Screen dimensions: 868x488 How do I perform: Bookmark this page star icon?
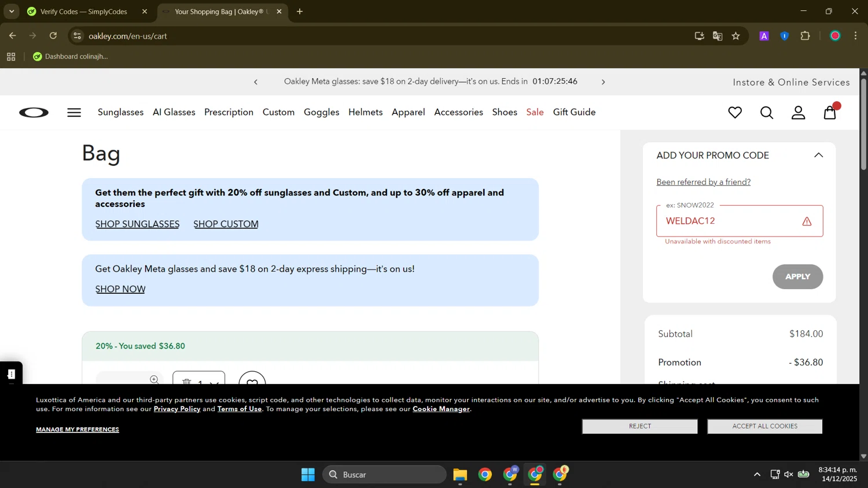pos(736,36)
